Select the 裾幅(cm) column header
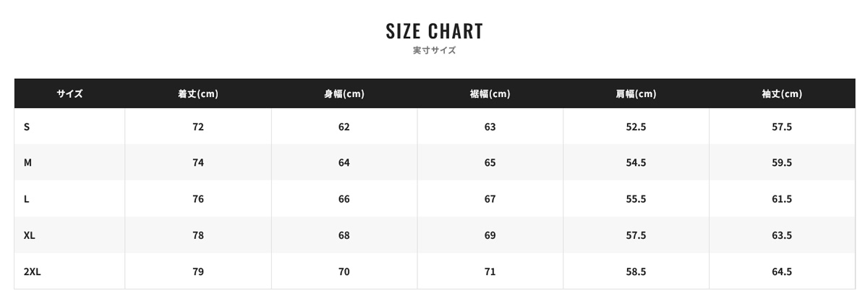Screen dimensions: 868x302 click(490, 93)
